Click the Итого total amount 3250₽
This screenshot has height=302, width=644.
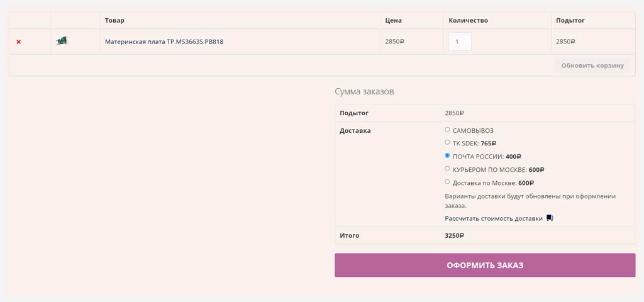coord(454,236)
